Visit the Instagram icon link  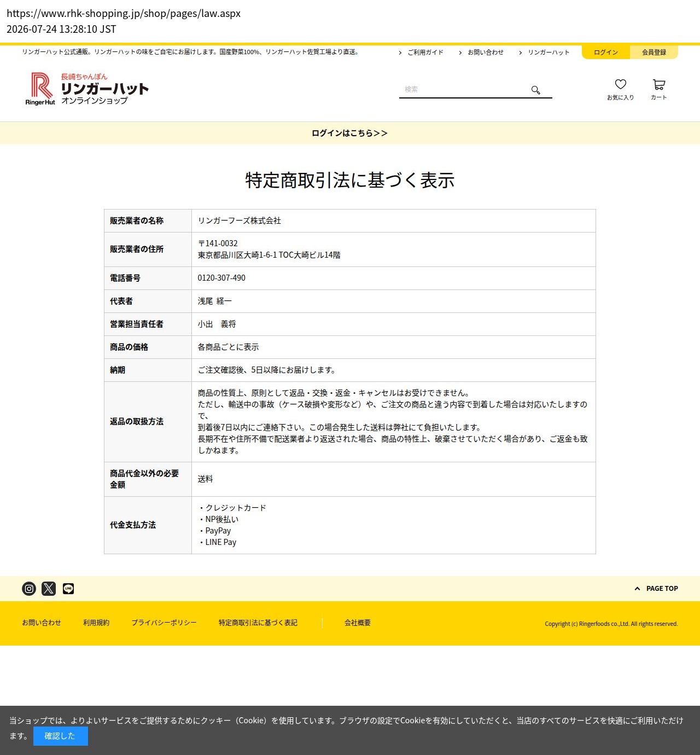[29, 589]
